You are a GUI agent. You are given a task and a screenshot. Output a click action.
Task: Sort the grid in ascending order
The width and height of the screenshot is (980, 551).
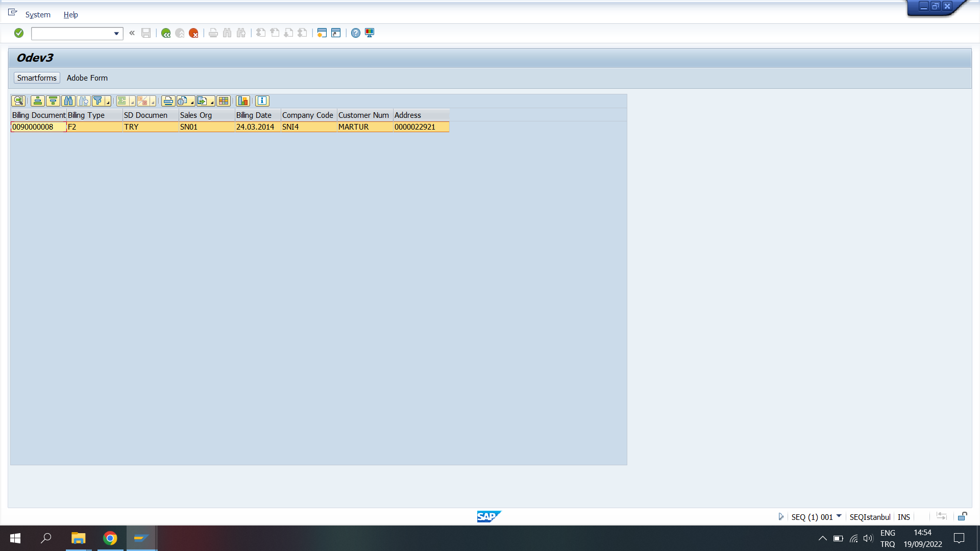tap(37, 101)
